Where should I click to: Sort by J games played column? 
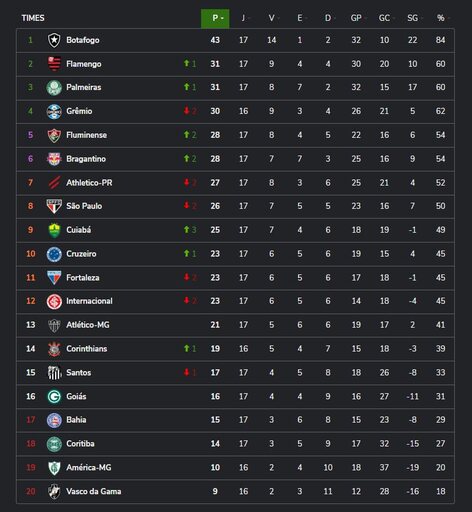(244, 18)
